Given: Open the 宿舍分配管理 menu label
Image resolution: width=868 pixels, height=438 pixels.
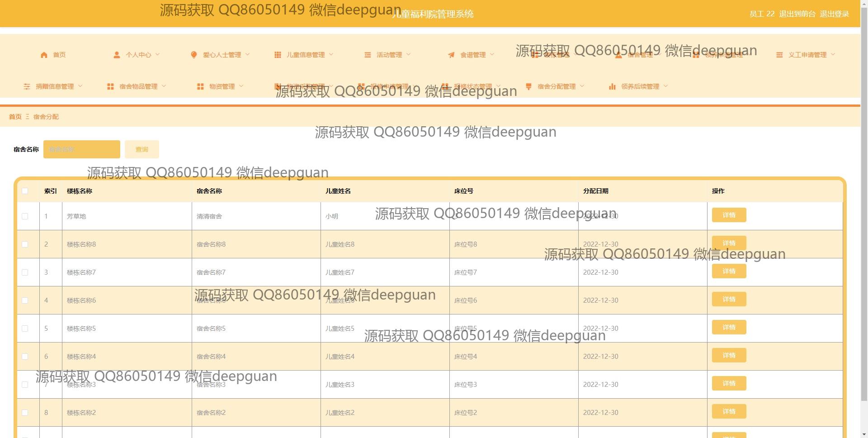Looking at the screenshot, I should point(557,86).
